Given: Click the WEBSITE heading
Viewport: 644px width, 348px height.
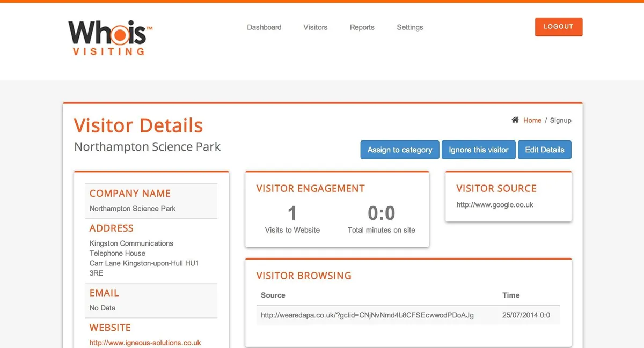Looking at the screenshot, I should [110, 328].
